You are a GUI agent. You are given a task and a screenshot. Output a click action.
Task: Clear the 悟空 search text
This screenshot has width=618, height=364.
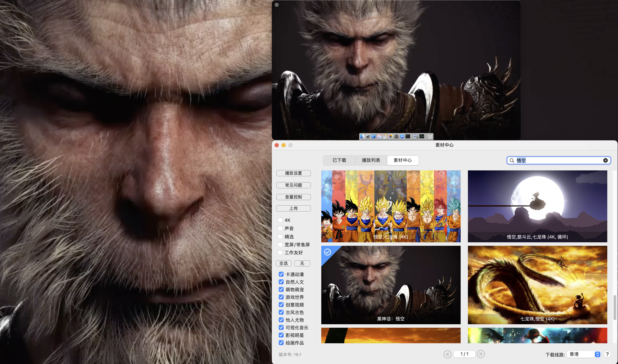tap(606, 160)
